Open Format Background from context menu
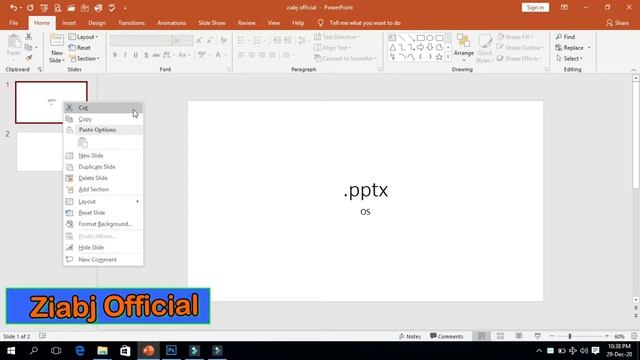The height and width of the screenshot is (360, 640). tap(103, 224)
